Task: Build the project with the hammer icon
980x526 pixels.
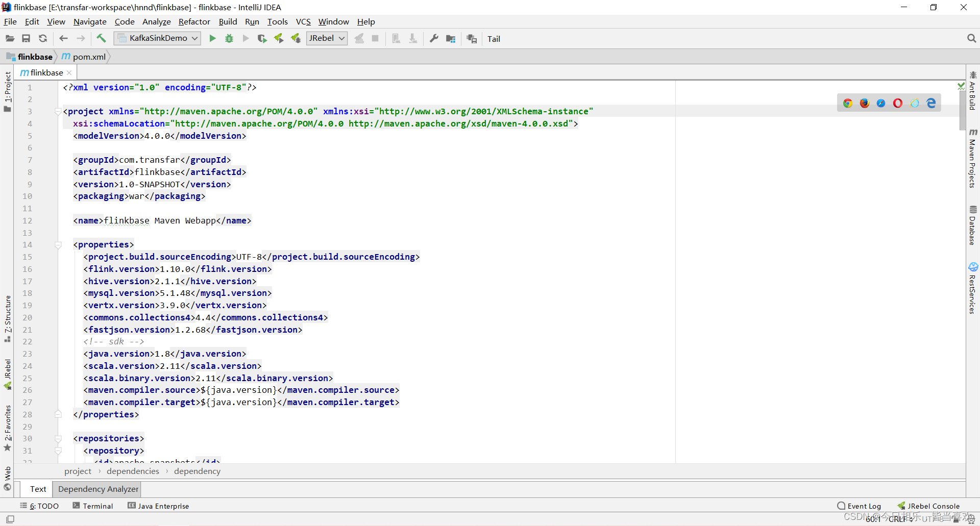Action: 101,38
